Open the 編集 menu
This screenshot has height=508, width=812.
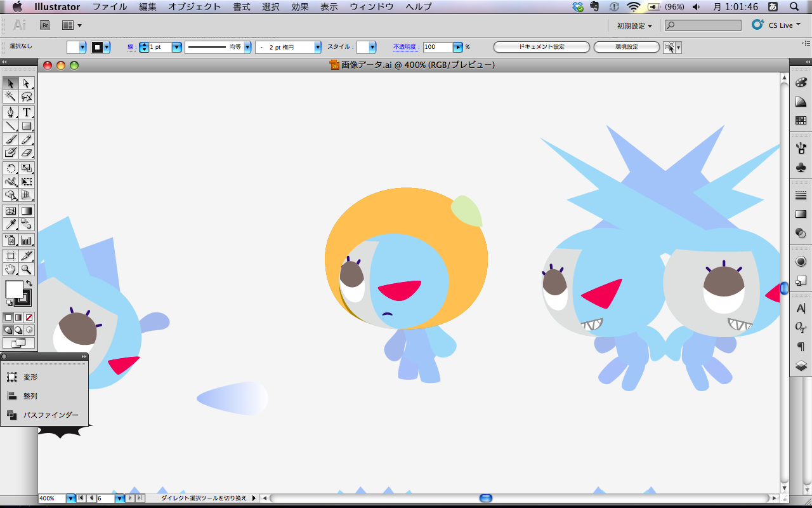[x=148, y=7]
